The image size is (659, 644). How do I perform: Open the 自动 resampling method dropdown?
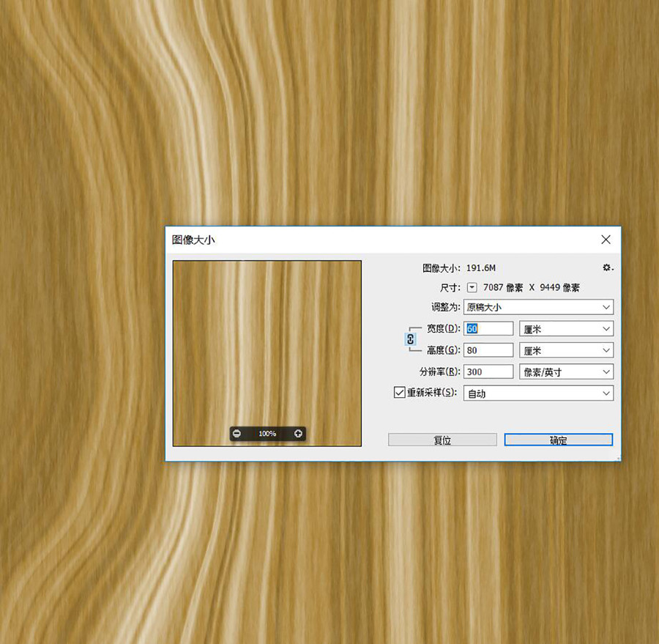tap(538, 393)
